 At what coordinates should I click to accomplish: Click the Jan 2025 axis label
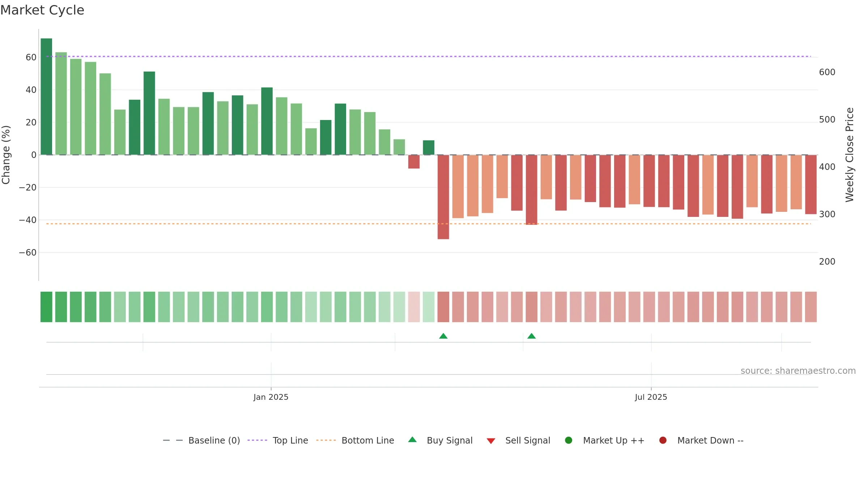tap(271, 397)
